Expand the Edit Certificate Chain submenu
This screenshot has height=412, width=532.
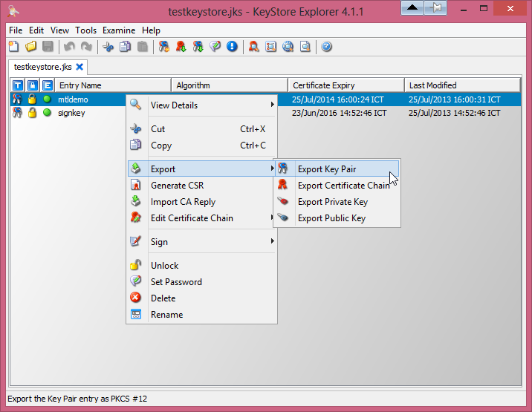[202, 218]
